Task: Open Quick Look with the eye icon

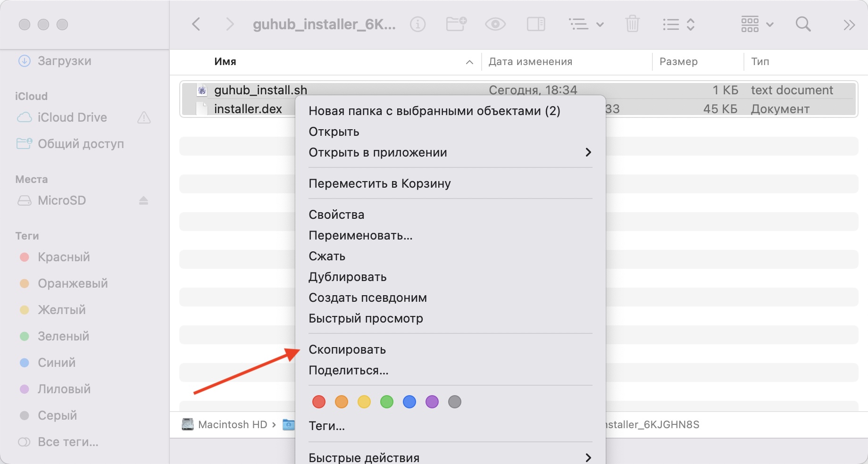Action: click(x=494, y=24)
